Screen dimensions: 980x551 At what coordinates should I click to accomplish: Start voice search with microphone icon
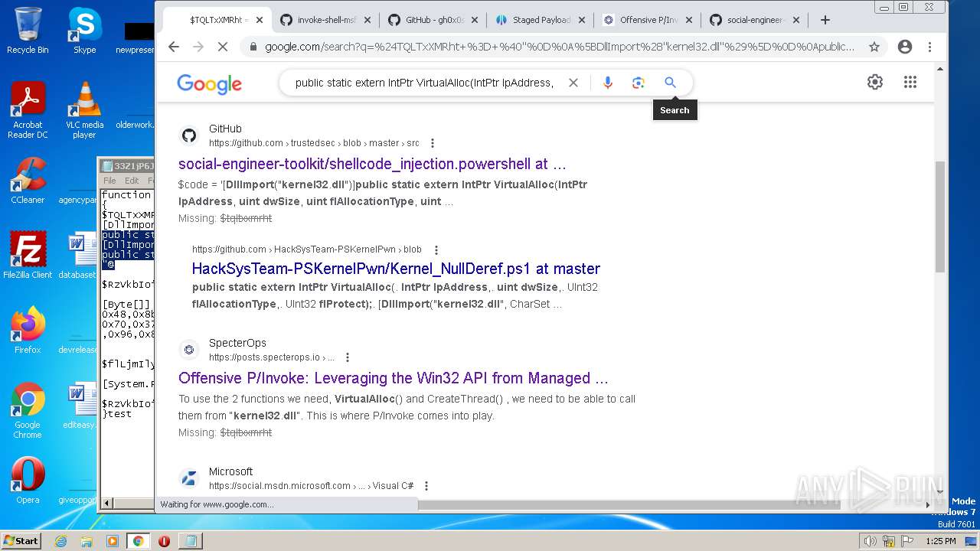(608, 83)
